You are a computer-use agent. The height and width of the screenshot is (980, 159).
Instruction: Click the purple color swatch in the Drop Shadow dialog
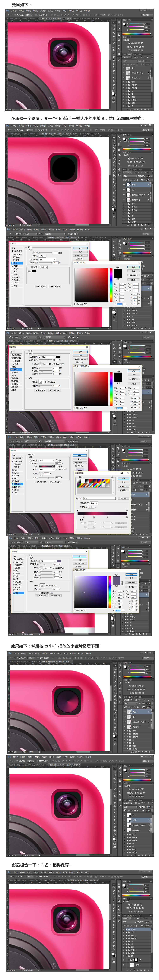(59, 561)
